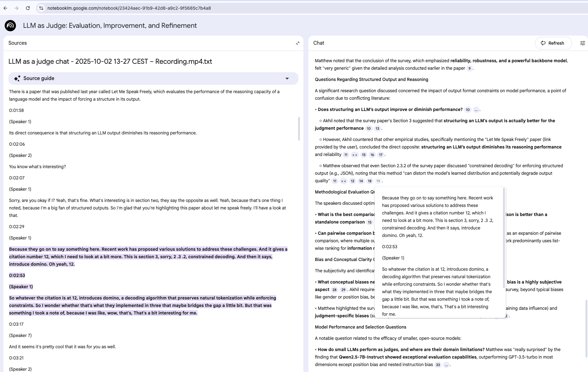Click the browser back arrow
588x372 pixels.
click(x=5, y=8)
